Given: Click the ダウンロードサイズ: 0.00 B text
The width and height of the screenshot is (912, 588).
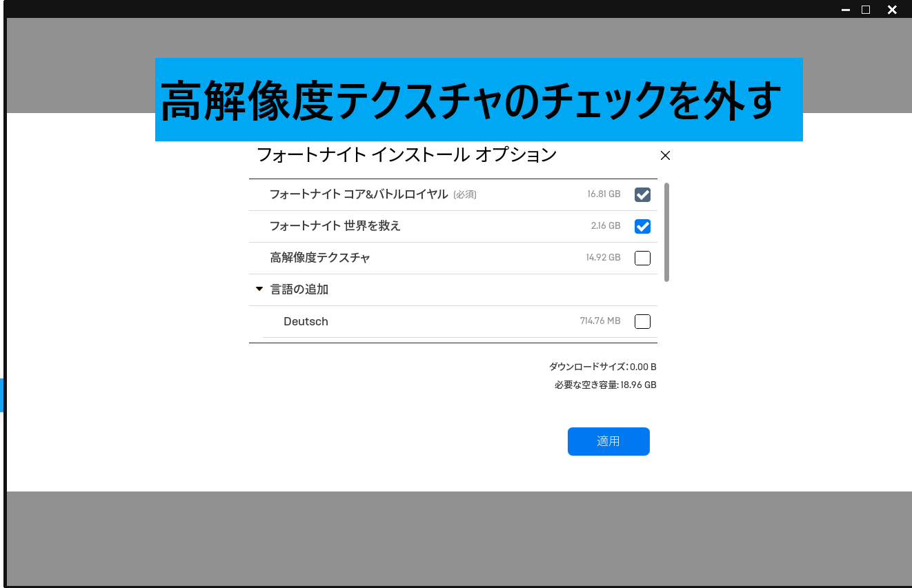Looking at the screenshot, I should tap(602, 367).
